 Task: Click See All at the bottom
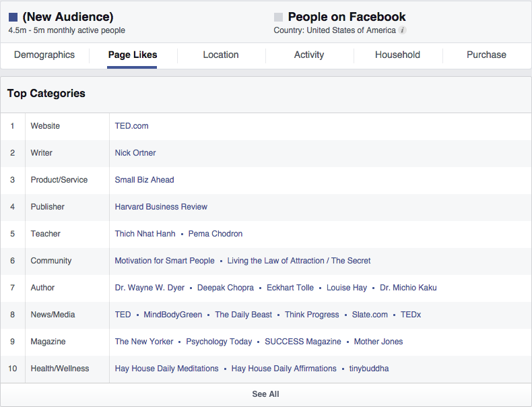[265, 394]
